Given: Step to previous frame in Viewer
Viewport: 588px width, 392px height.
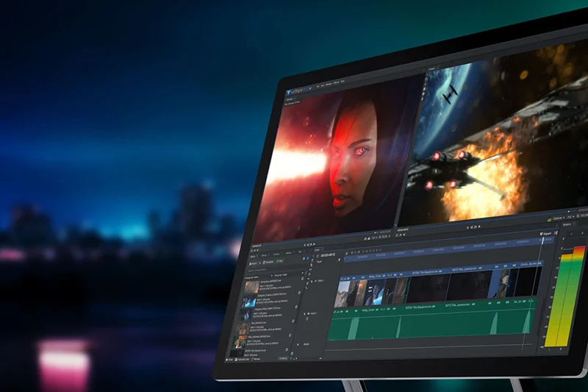Looking at the screenshot, I should tap(471, 227).
